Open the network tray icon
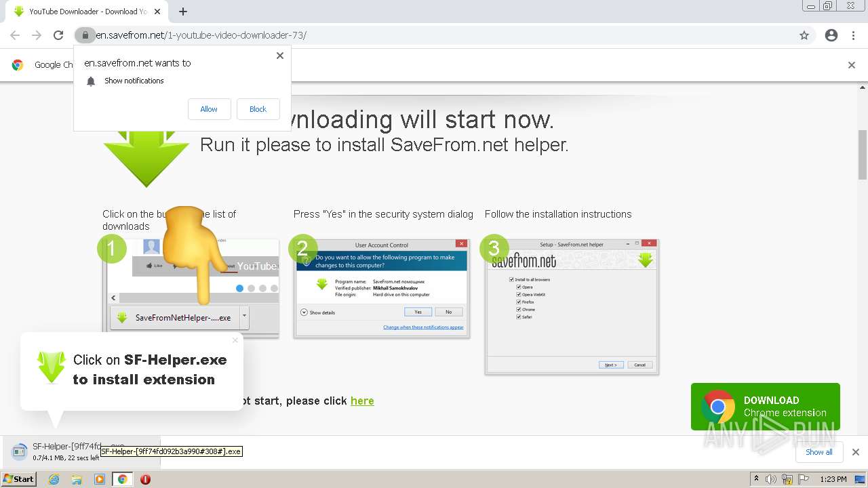Screen dimensions: 868x488 pos(787,479)
